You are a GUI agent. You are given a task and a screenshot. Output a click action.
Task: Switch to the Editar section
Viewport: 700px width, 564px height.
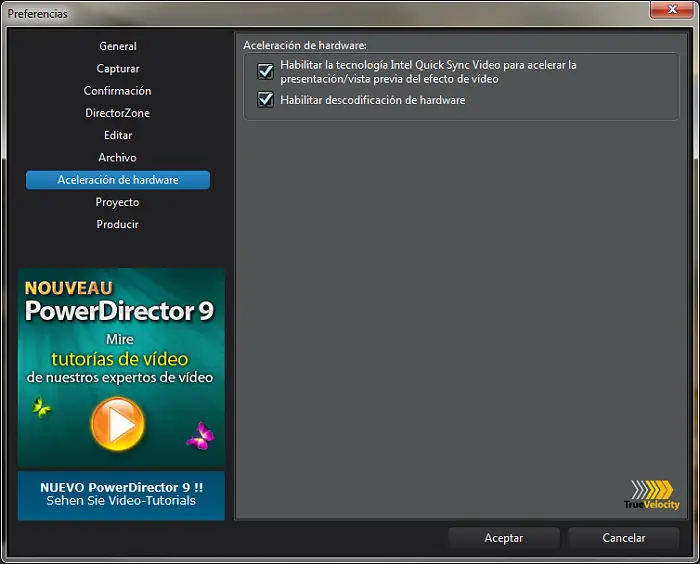pyautogui.click(x=118, y=135)
